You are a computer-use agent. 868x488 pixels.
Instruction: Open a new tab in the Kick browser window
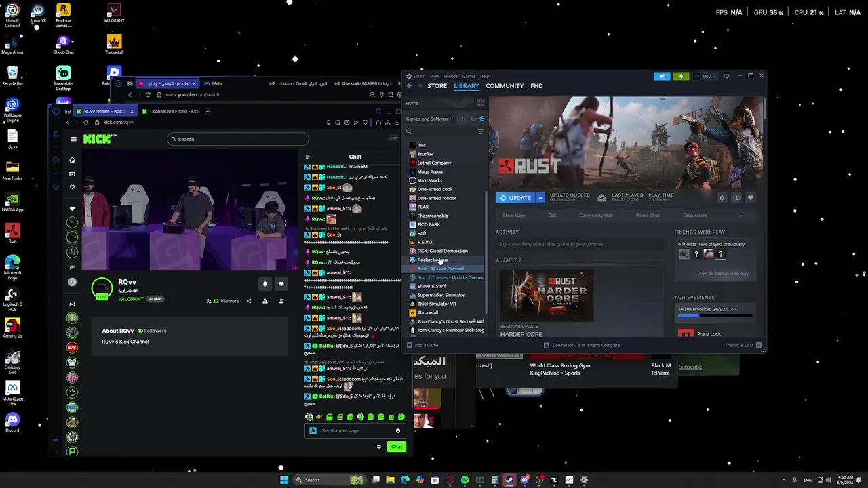[x=208, y=111]
